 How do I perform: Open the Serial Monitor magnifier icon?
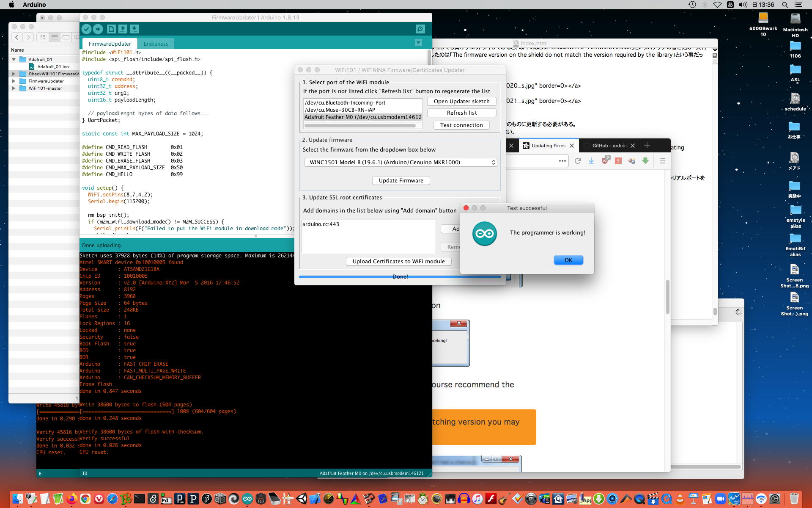(420, 29)
